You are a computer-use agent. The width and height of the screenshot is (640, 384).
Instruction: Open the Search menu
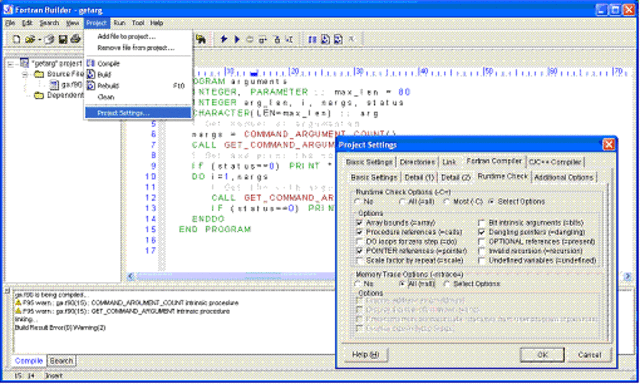[x=49, y=23]
